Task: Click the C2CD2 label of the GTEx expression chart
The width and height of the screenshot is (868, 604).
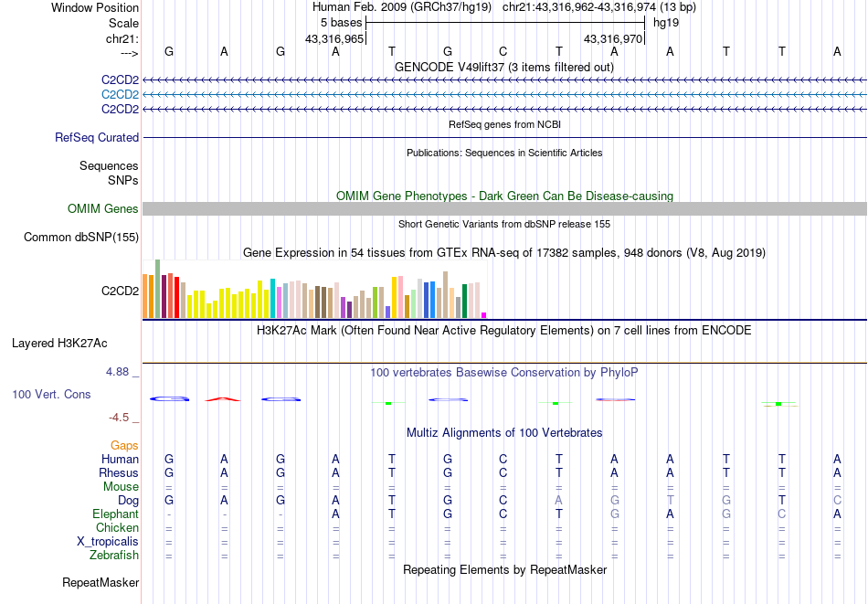Action: coord(120,291)
